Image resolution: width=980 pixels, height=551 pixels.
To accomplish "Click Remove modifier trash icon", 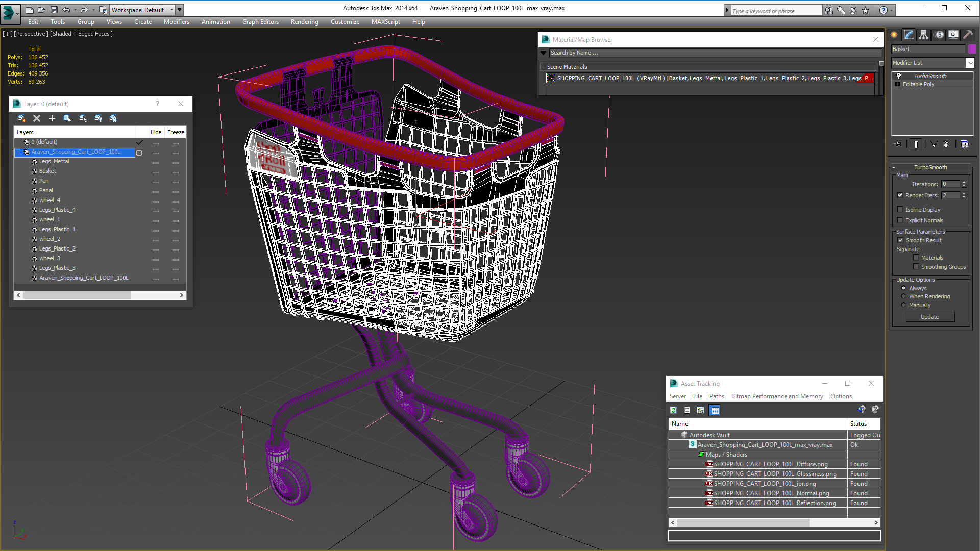I will point(946,144).
